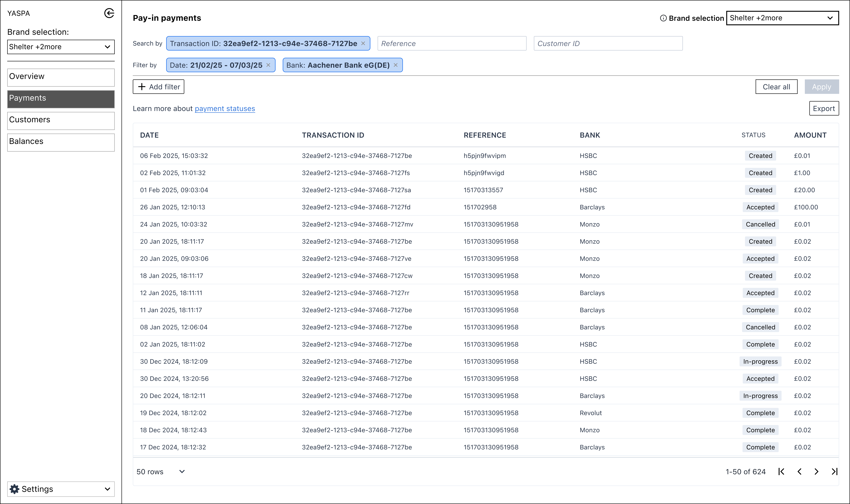Viewport: 850px width, 504px height.
Task: Click the Add filter button
Action: pos(158,87)
